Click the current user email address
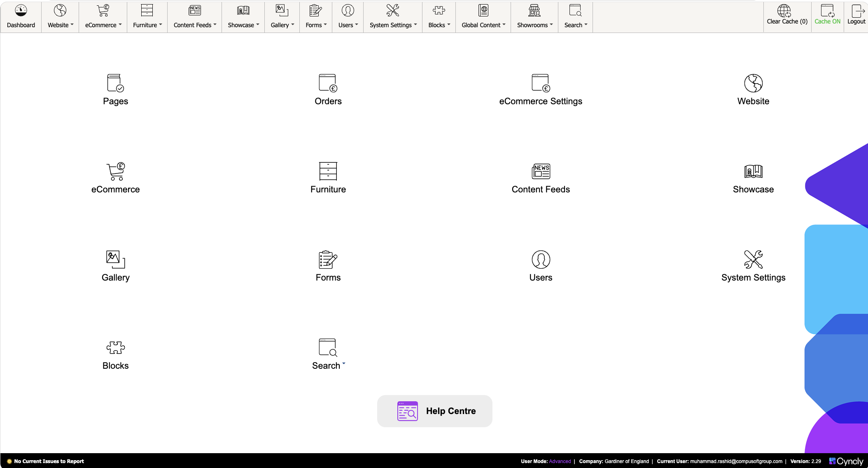The height and width of the screenshot is (468, 868). 736,461
